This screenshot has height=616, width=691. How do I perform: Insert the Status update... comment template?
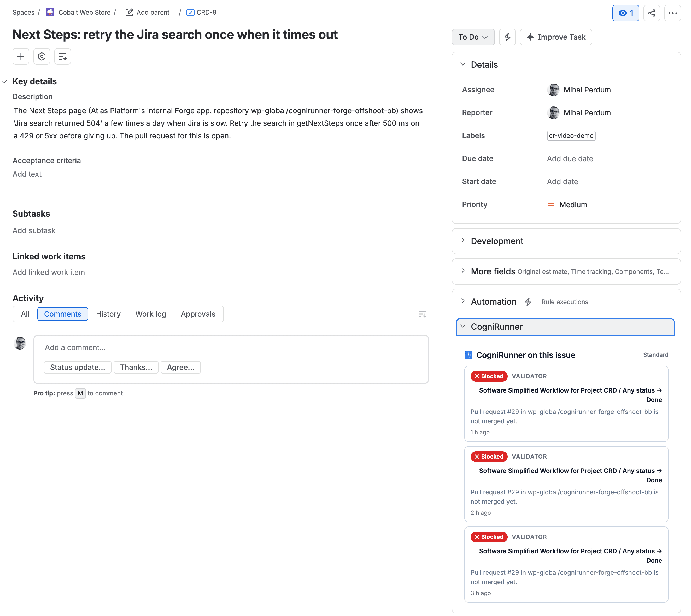point(78,367)
